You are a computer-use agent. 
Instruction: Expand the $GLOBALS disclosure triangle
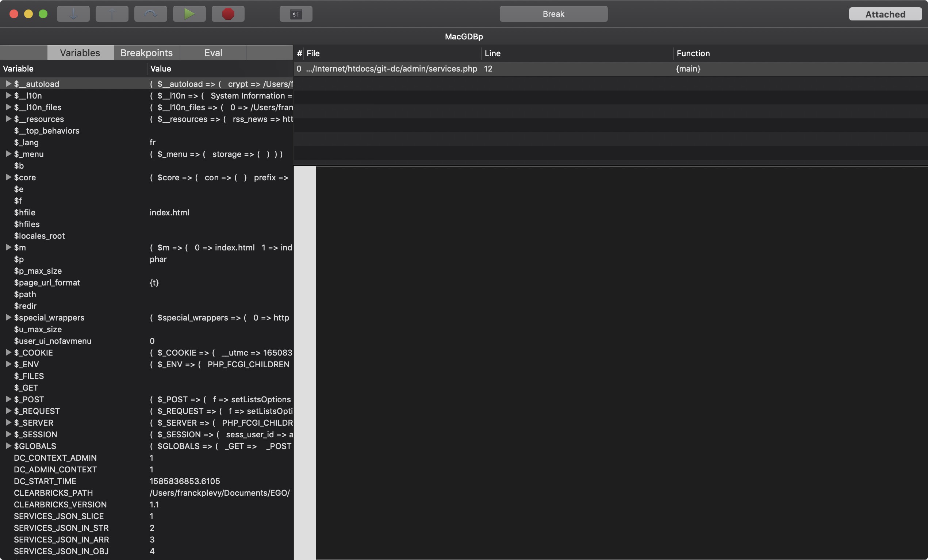pos(8,445)
